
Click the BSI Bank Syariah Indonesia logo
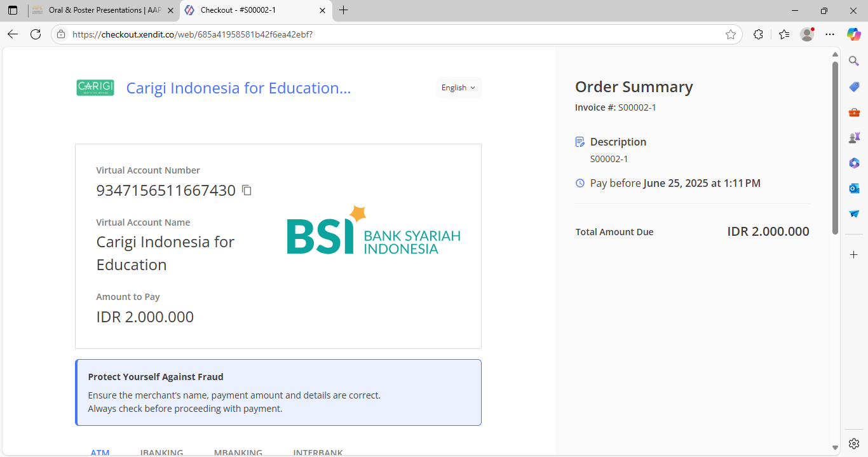(x=374, y=230)
